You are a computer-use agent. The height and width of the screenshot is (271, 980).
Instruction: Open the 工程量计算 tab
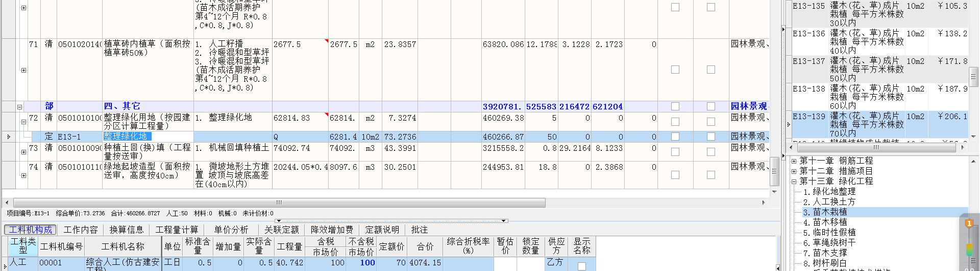(177, 230)
